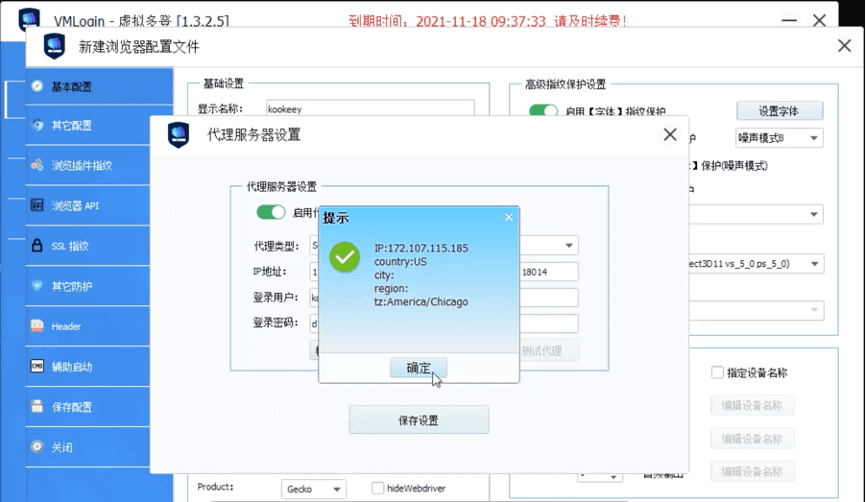Click the 显示名称 field containing kookeey

click(369, 108)
